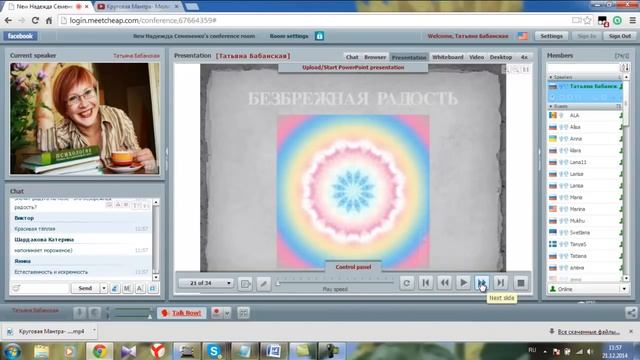Viewport: 640px width, 360px height.
Task: Open the Settings button in header
Action: pyautogui.click(x=551, y=36)
